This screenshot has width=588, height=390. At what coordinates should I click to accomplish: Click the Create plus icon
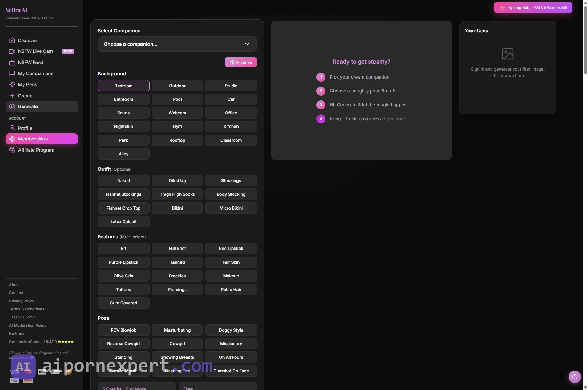coord(12,96)
